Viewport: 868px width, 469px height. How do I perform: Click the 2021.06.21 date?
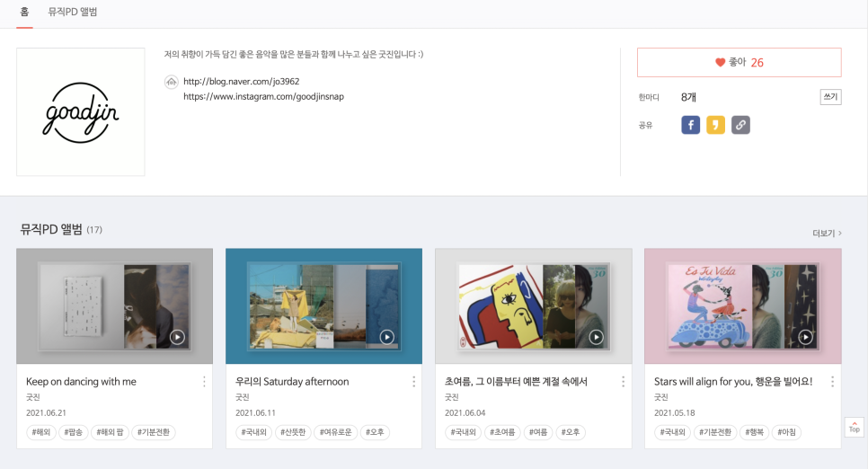tap(46, 412)
